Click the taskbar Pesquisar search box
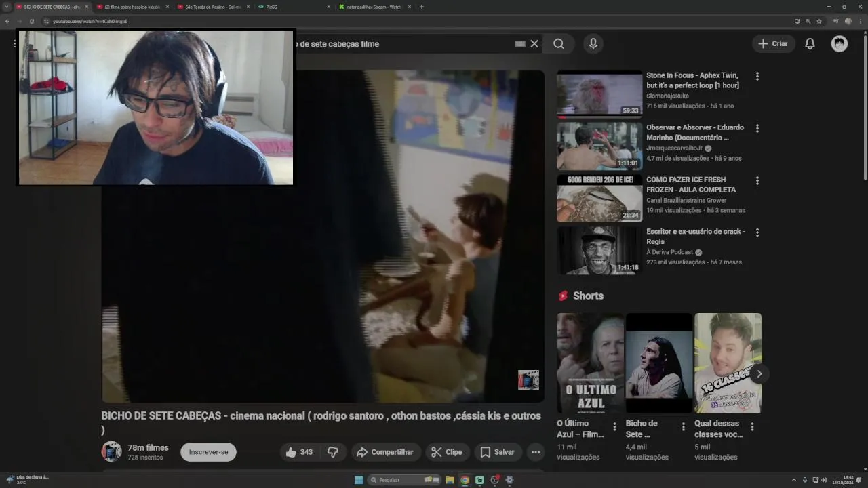This screenshot has height=488, width=868. (404, 480)
